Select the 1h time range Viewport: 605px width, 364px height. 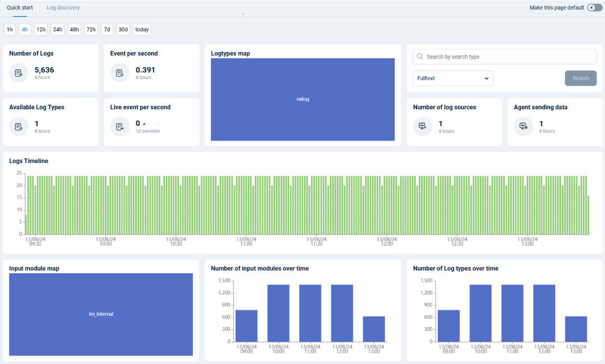click(9, 29)
